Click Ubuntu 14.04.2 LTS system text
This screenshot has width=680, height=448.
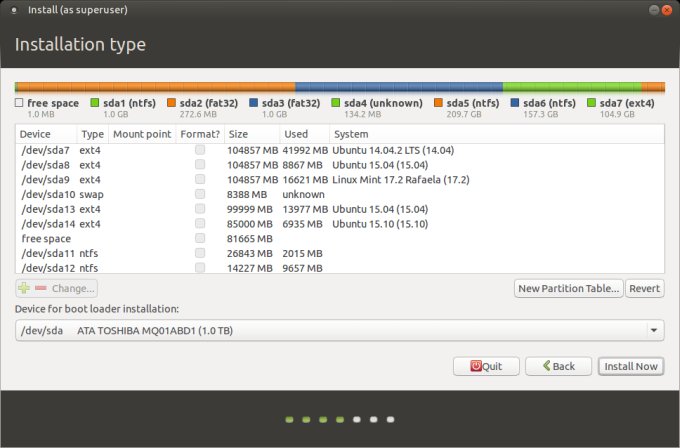(x=393, y=150)
